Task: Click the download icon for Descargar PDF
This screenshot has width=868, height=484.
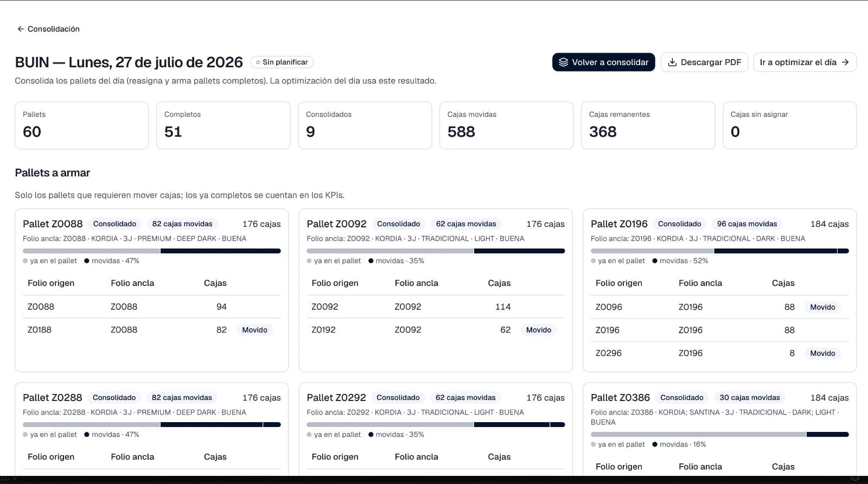Action: coord(672,62)
